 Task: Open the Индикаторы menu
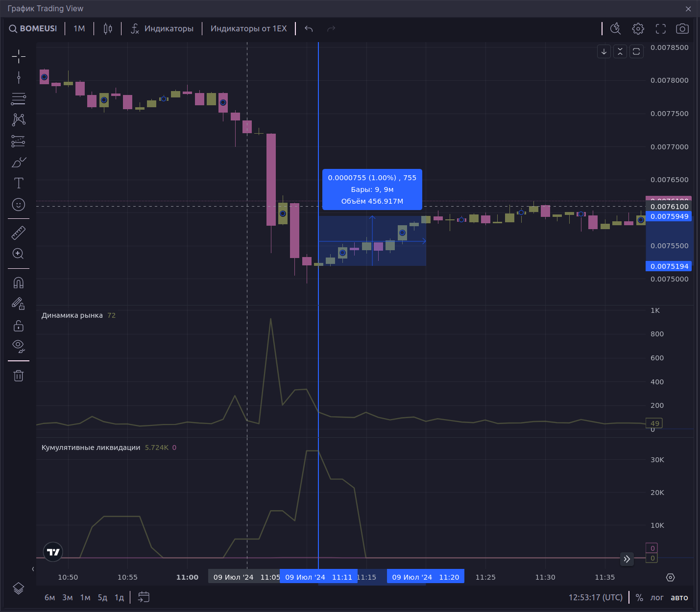162,29
